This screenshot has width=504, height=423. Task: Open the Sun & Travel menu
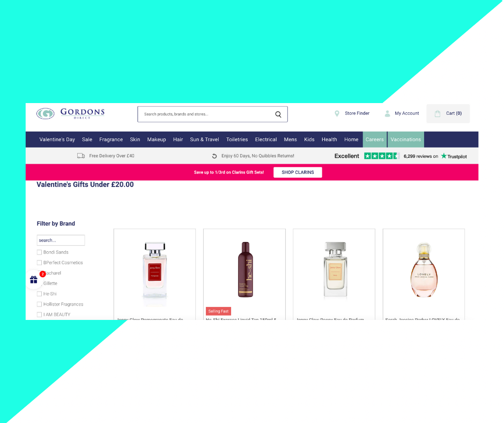point(204,140)
